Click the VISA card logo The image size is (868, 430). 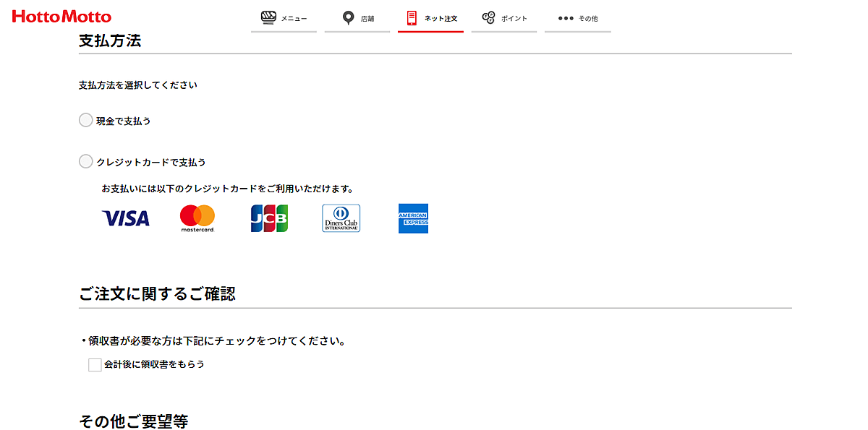[126, 218]
